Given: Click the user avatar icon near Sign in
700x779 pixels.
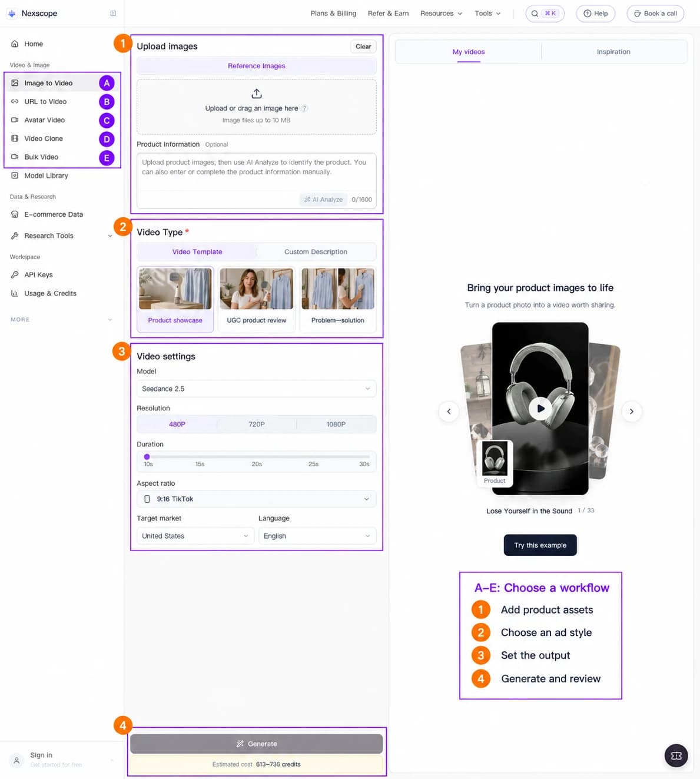Looking at the screenshot, I should (17, 760).
